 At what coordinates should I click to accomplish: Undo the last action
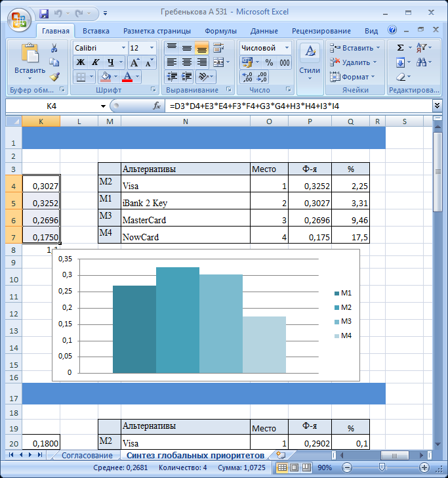[58, 13]
